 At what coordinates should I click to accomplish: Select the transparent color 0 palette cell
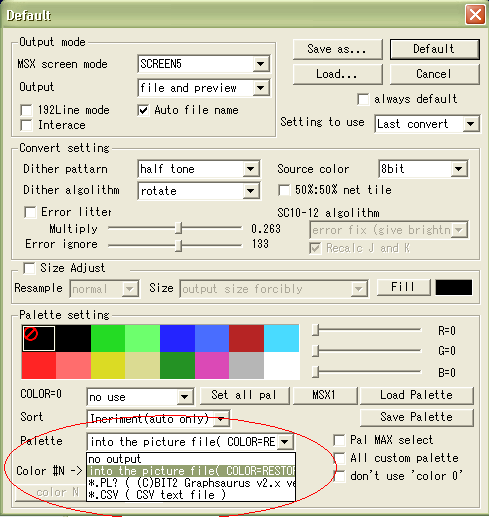39,338
